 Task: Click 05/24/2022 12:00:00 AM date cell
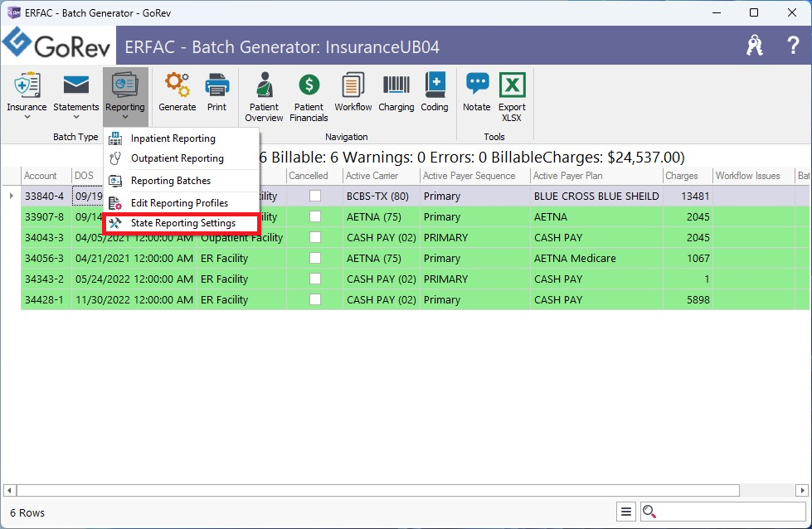click(134, 279)
